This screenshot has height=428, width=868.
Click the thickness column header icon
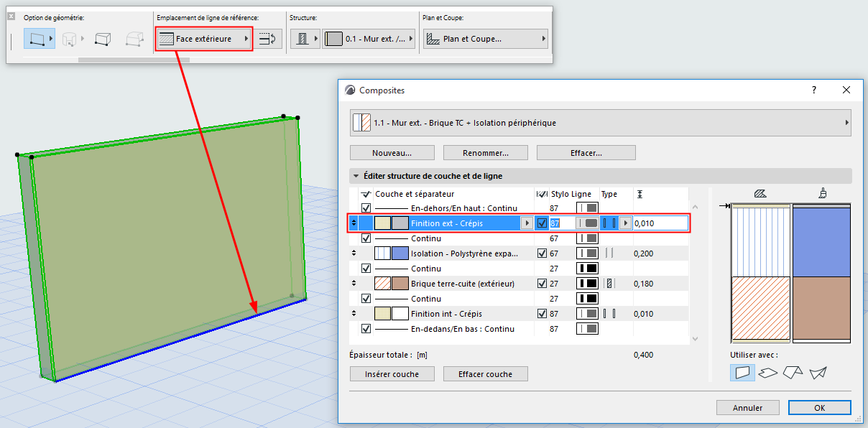coord(640,194)
